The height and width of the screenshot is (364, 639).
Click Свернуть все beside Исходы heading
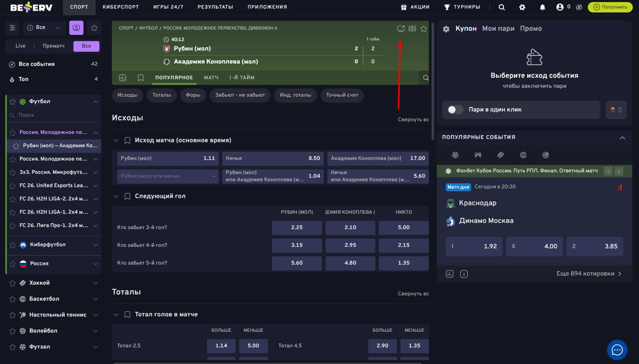413,119
